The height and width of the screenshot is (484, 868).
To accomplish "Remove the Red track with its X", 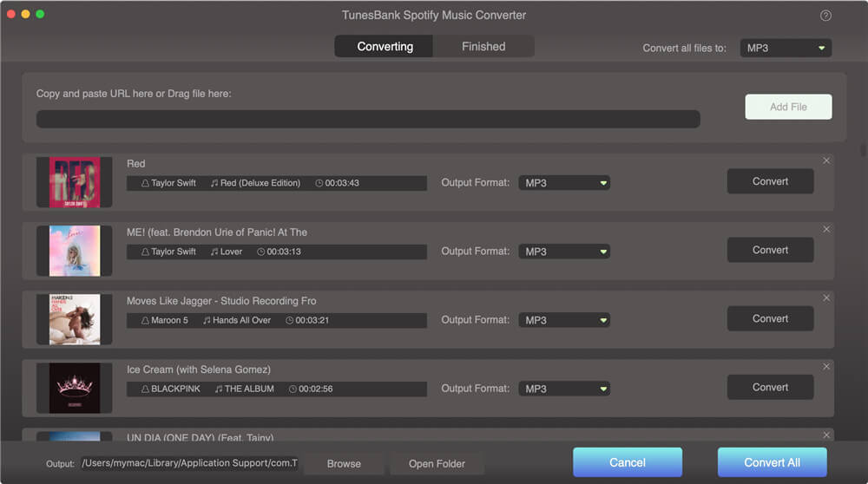I will (826, 160).
